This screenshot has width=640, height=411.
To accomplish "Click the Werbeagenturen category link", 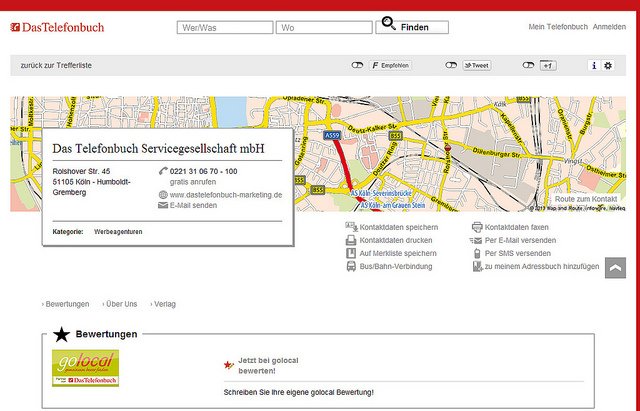I will click(118, 231).
